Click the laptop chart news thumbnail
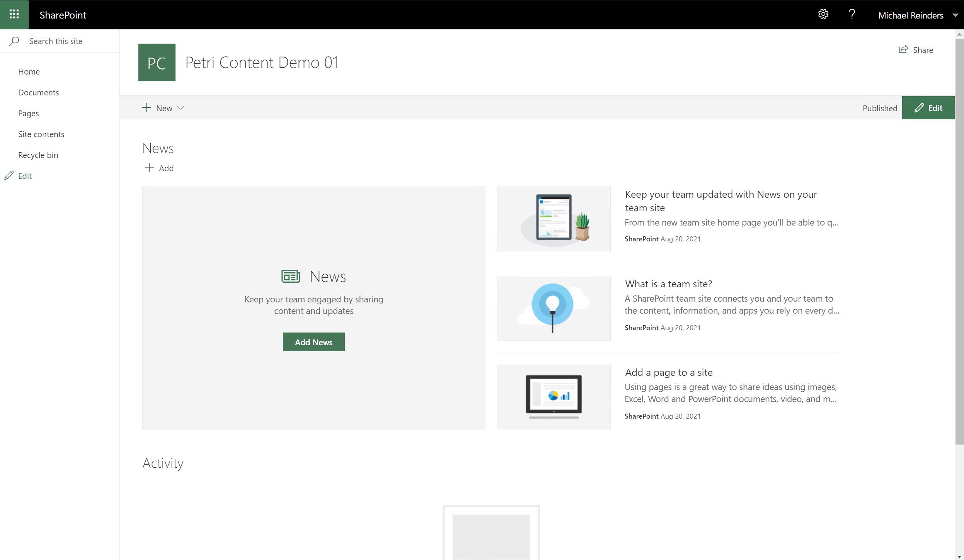The height and width of the screenshot is (560, 964). point(554,397)
